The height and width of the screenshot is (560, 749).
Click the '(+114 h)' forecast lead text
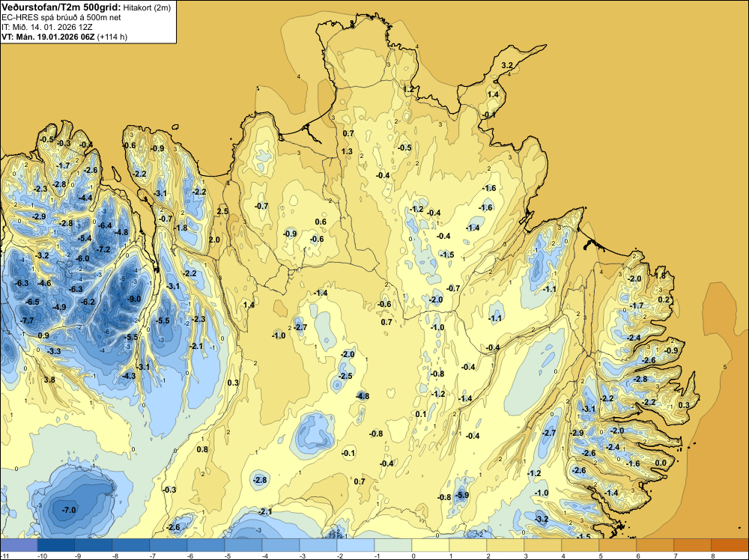112,37
